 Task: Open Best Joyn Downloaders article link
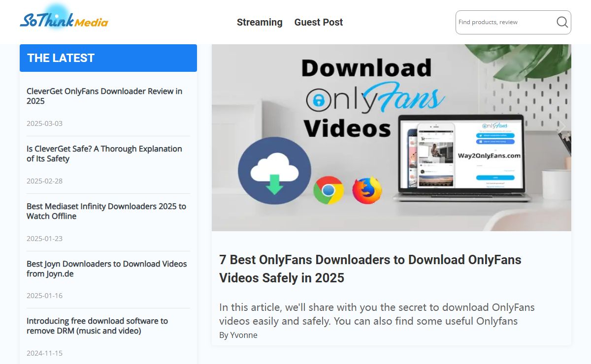click(x=107, y=269)
